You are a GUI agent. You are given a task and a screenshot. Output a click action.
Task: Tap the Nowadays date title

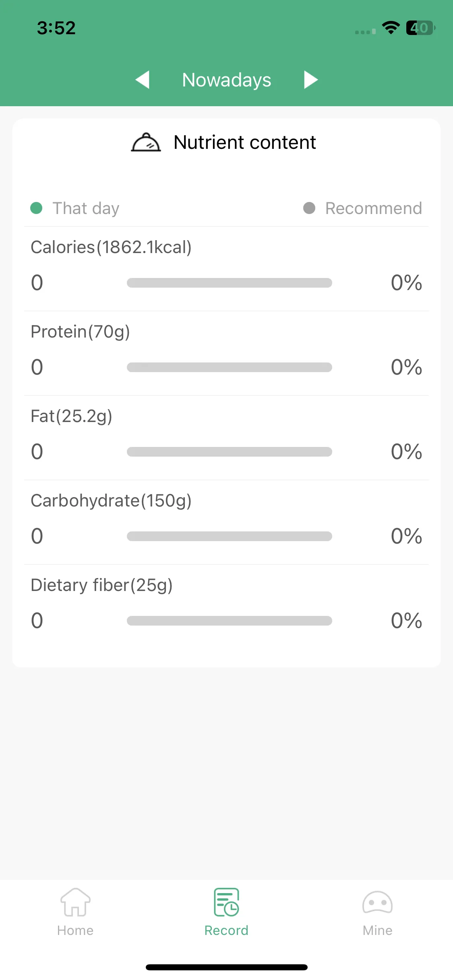[x=227, y=80]
